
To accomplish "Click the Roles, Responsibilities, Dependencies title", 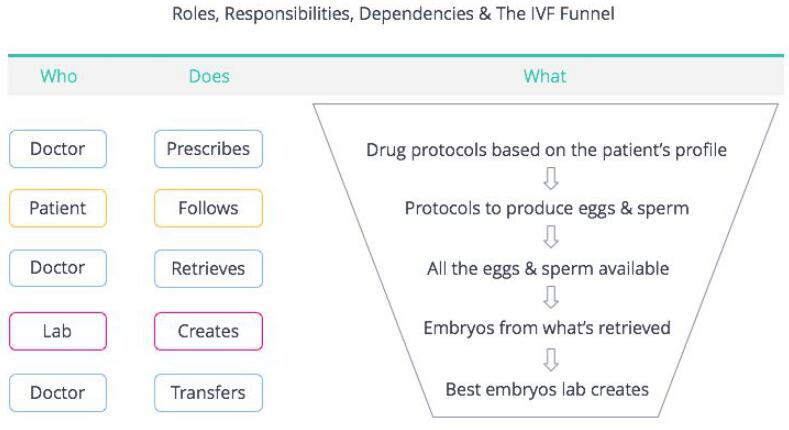I will (x=393, y=14).
